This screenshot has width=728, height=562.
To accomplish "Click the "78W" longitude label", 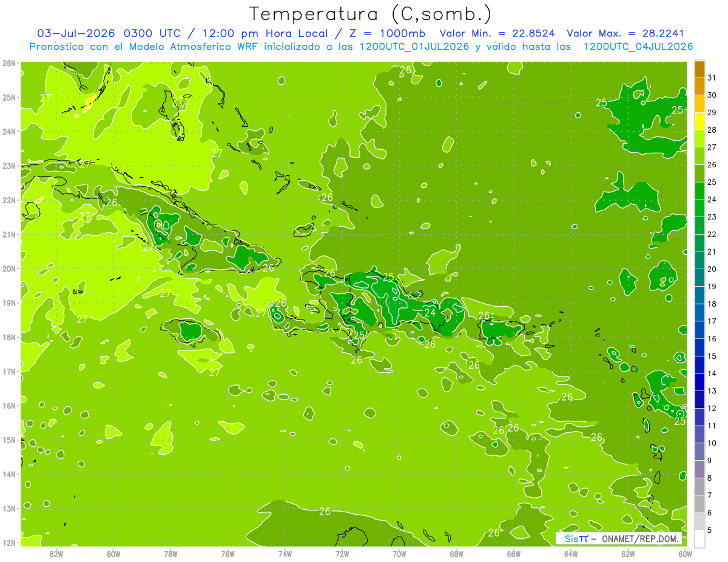I will [x=170, y=554].
